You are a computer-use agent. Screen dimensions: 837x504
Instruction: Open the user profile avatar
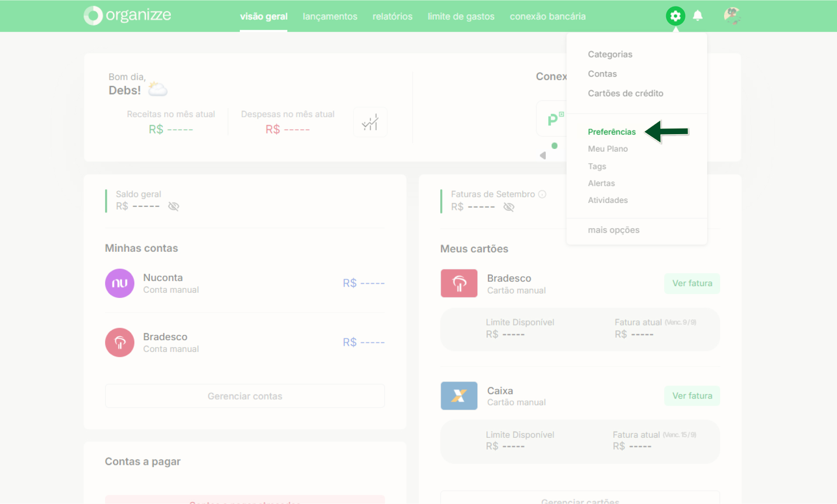(732, 16)
